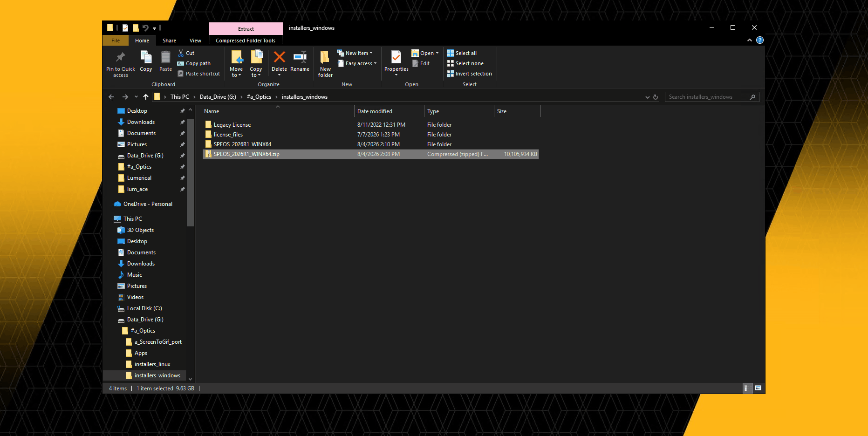Unpin Data_Drive (G:) from Quick access
868x436 pixels.
pos(182,156)
